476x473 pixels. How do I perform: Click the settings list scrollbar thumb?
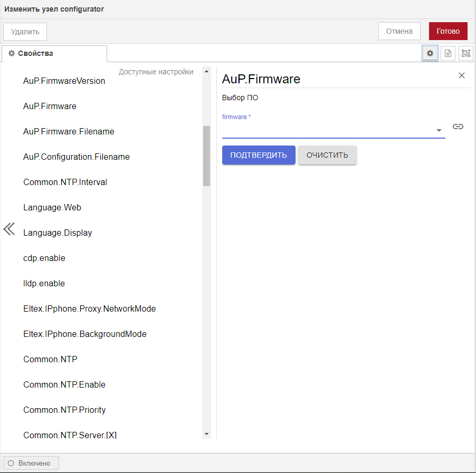pos(206,156)
